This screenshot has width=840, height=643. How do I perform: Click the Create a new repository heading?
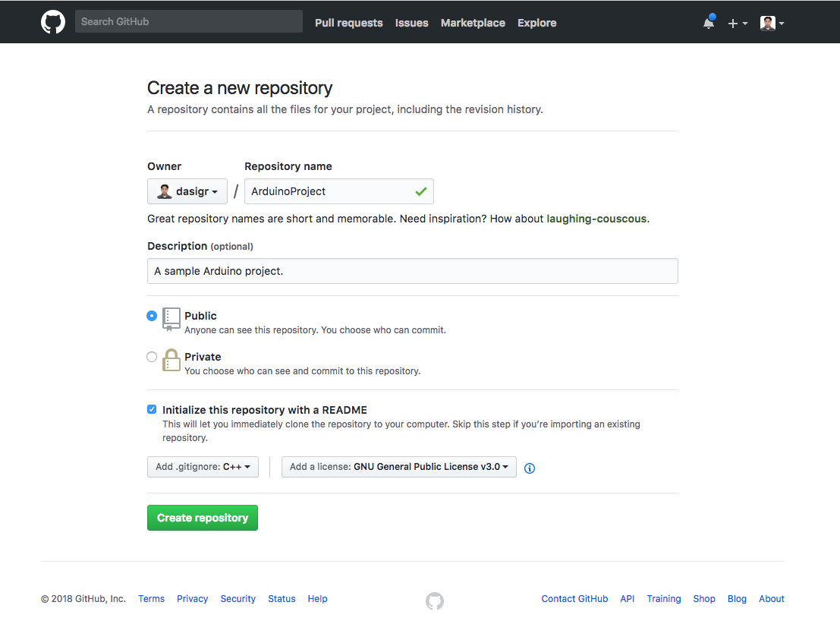tap(240, 88)
